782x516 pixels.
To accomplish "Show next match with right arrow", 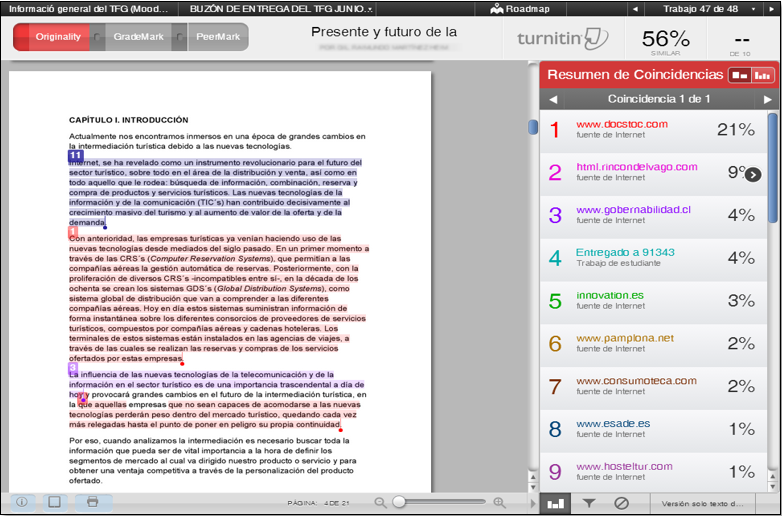I will point(768,99).
